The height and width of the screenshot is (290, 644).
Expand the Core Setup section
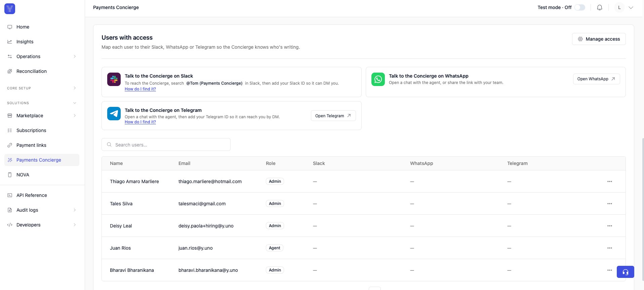click(x=75, y=88)
